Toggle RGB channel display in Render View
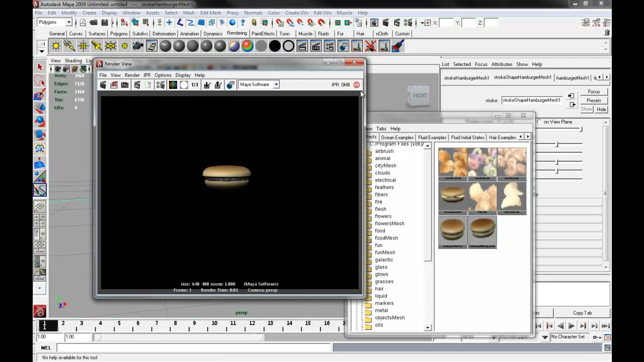The width and height of the screenshot is (644, 362). (x=173, y=85)
